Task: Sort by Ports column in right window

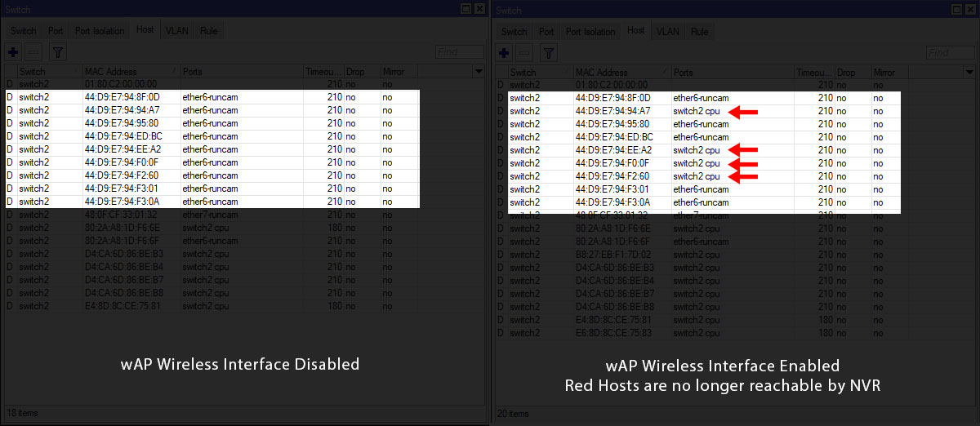Action: (732, 73)
